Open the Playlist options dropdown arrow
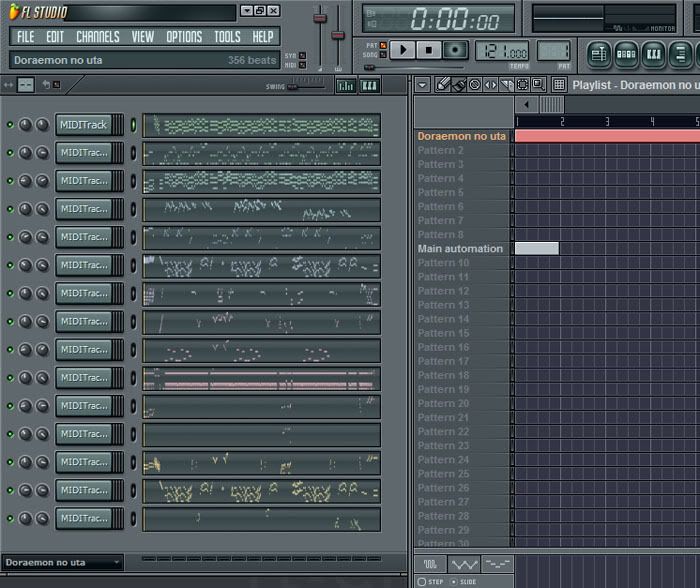700x588 pixels. click(x=422, y=84)
